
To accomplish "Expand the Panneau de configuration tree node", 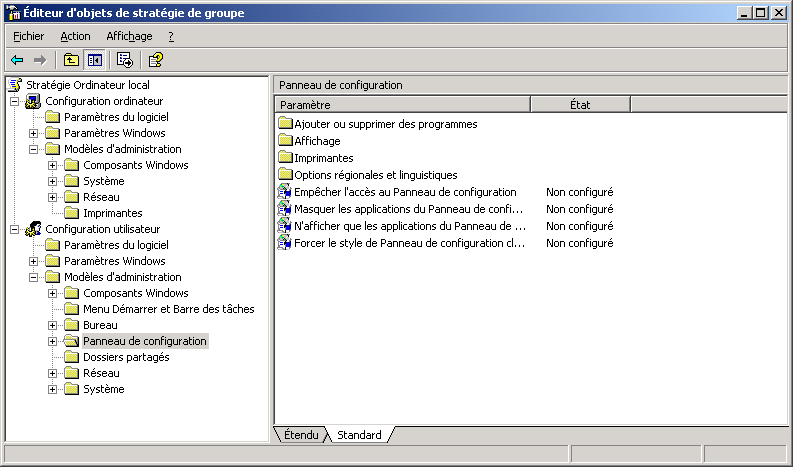I will 52,341.
